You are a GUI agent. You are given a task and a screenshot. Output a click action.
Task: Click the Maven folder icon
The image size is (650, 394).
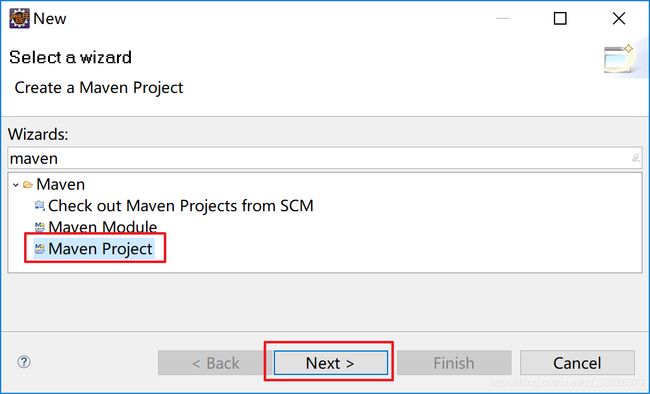tap(28, 185)
